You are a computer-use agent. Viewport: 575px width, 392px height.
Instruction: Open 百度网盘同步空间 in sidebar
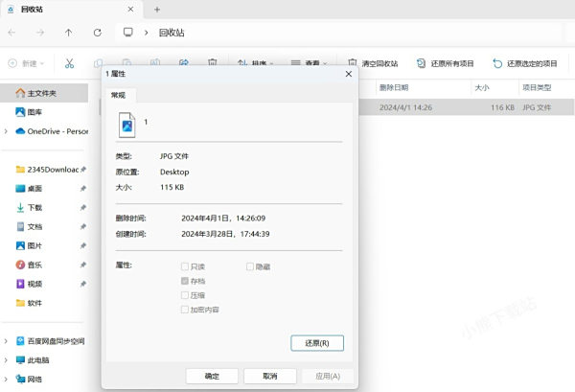(51, 341)
